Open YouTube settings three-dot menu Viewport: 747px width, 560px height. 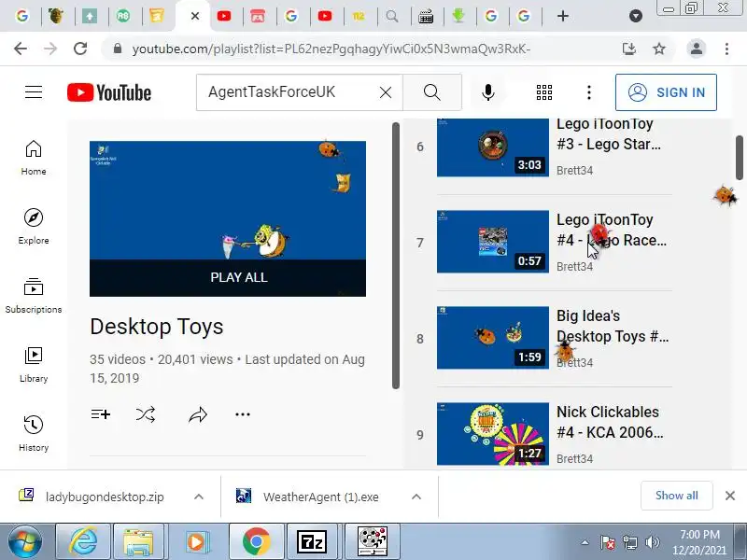[x=589, y=92]
